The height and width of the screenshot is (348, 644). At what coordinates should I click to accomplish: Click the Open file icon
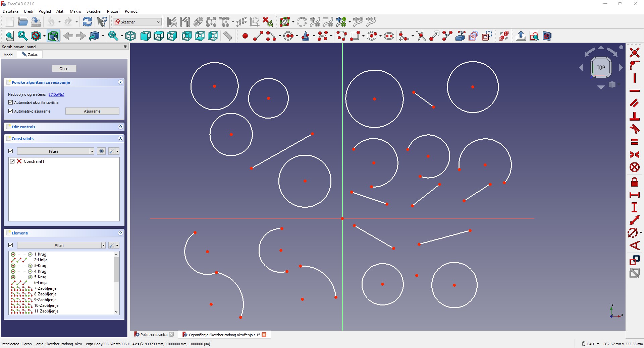pos(22,22)
